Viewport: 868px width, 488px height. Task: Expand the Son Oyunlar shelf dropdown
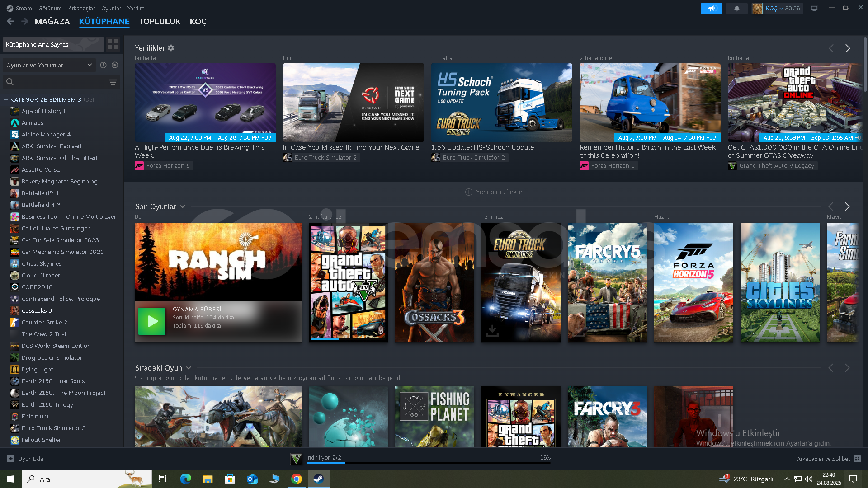[183, 206]
